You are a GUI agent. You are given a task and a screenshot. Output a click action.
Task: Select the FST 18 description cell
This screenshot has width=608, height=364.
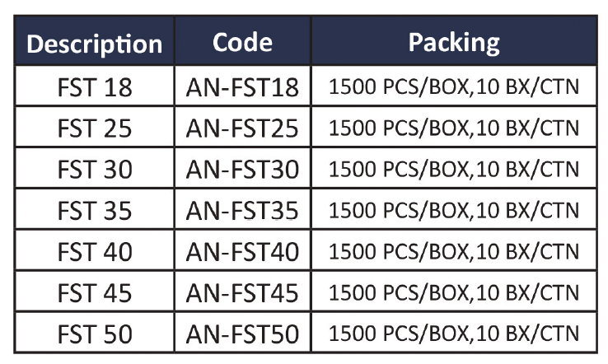(94, 86)
